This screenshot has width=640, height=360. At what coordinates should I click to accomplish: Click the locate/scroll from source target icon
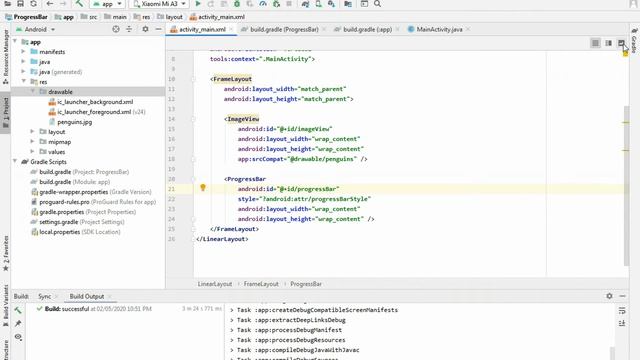pyautogui.click(x=116, y=29)
